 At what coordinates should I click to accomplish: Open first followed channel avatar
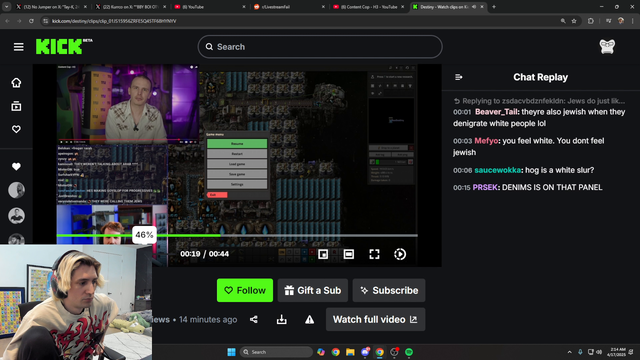pos(16,190)
